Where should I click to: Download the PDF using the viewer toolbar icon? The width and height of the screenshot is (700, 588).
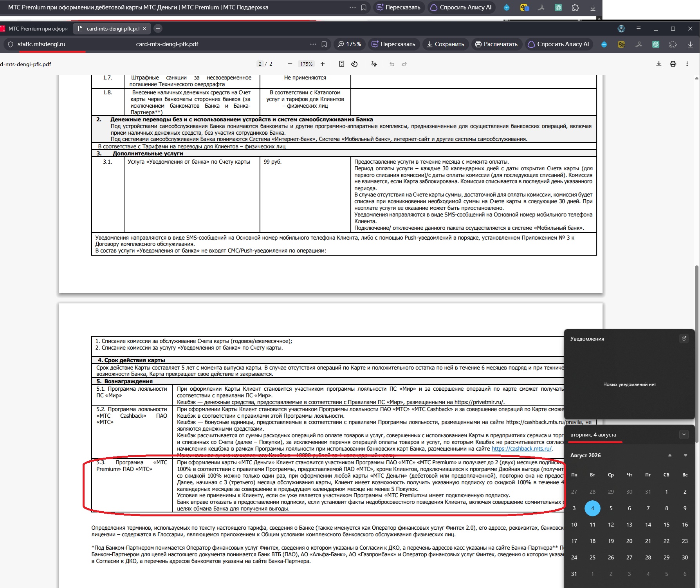(x=659, y=64)
